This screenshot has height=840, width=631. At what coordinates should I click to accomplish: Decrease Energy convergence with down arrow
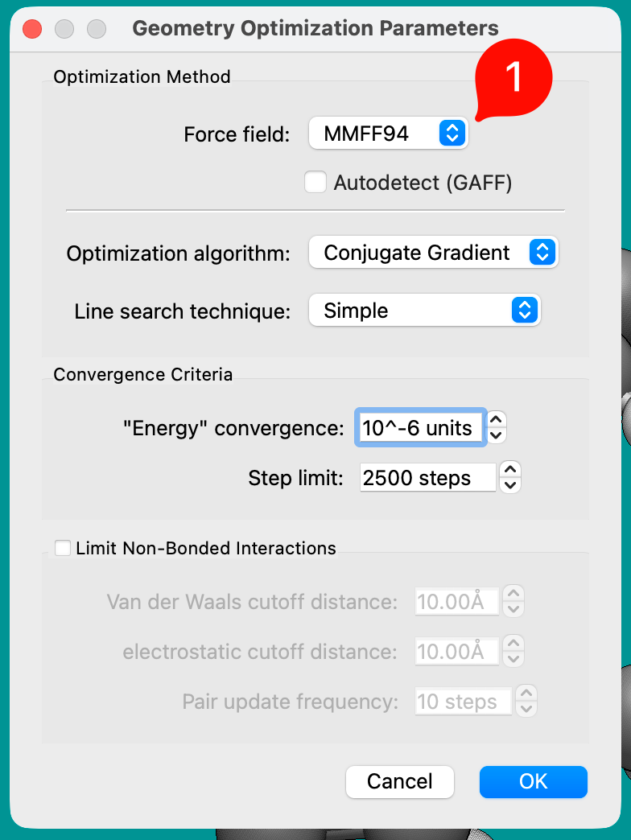pos(497,435)
